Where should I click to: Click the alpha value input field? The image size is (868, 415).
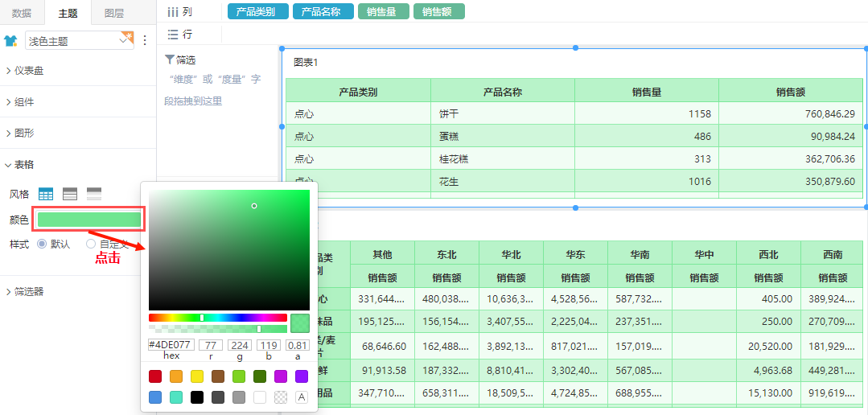[x=298, y=345]
